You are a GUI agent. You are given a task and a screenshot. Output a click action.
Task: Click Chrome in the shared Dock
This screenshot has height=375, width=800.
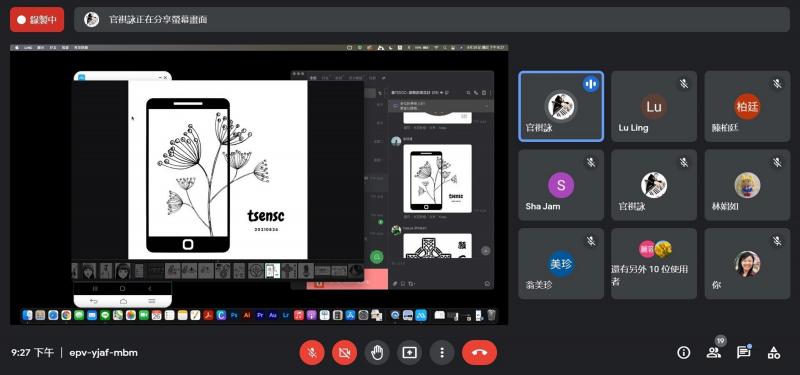tap(66, 315)
